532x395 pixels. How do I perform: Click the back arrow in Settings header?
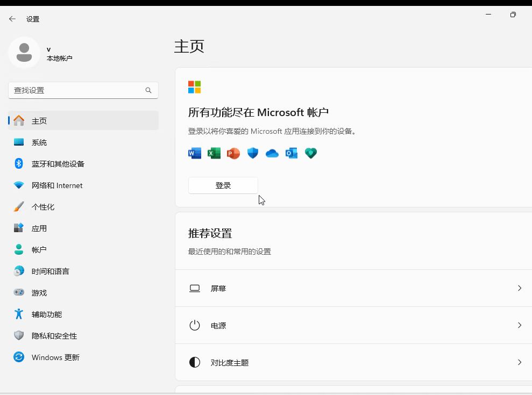[12, 19]
